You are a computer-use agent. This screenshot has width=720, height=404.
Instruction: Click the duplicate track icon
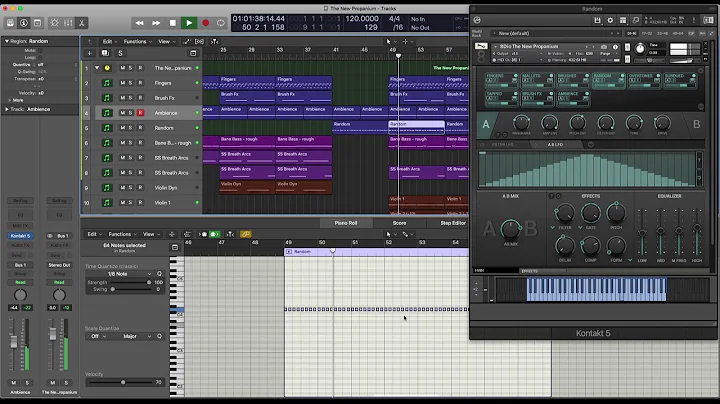[x=105, y=53]
